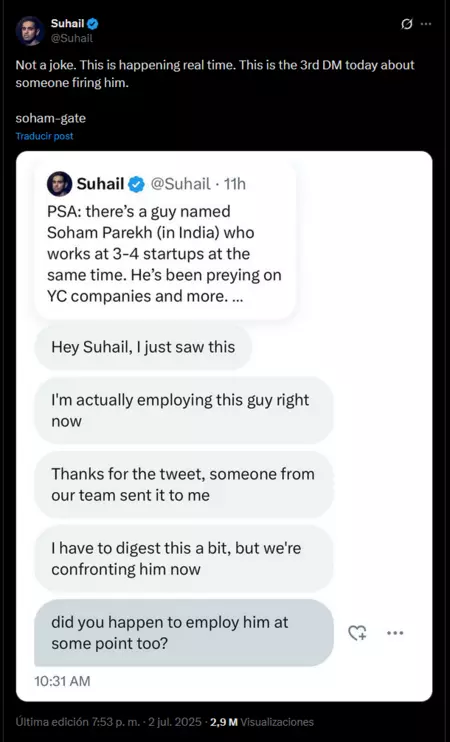This screenshot has height=742, width=450.
Task: Click the small avatar in quoted PSA tweet
Action: 60,184
